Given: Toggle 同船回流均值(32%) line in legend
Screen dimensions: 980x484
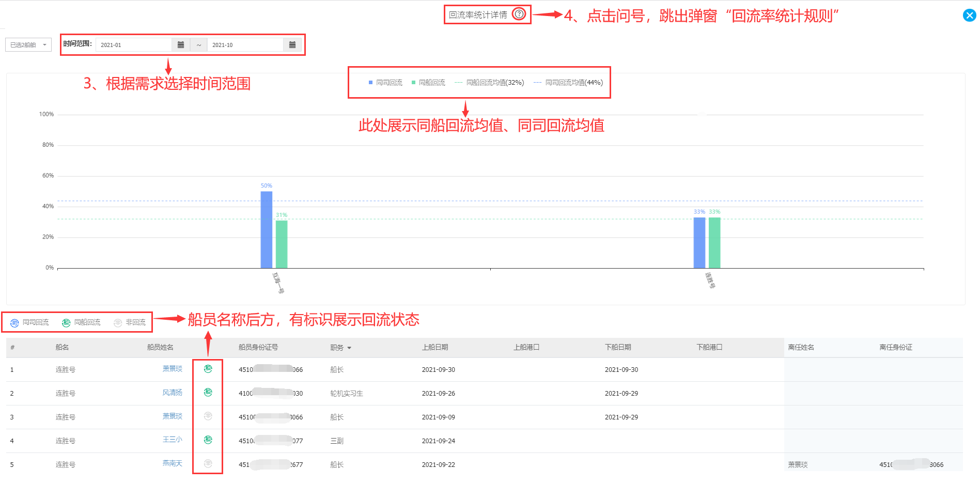Looking at the screenshot, I should click(x=489, y=83).
